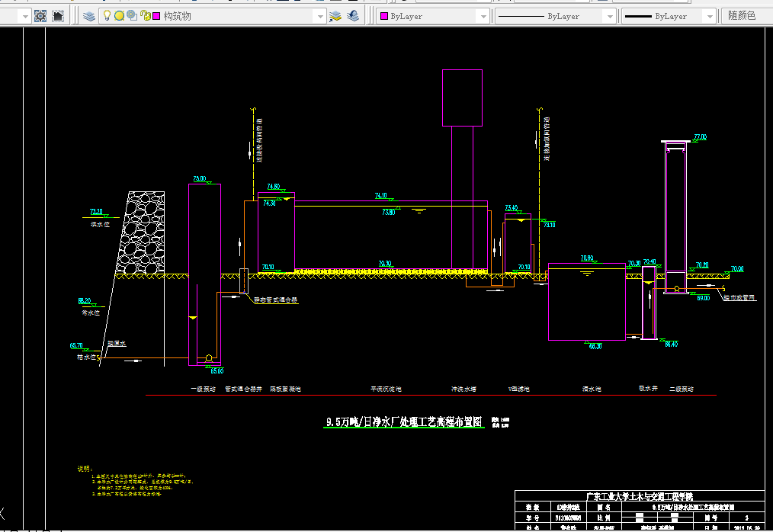Select the 静态管式混合器 callout text
Viewport: 773px width, 532px height.
(275, 300)
